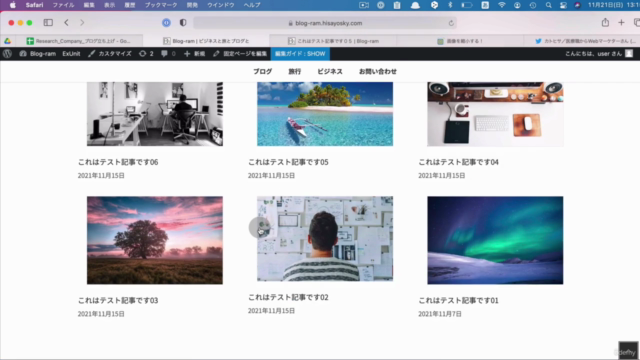Open the blue extension icon in toolbar
This screenshot has height=360, width=640.
tap(166, 23)
